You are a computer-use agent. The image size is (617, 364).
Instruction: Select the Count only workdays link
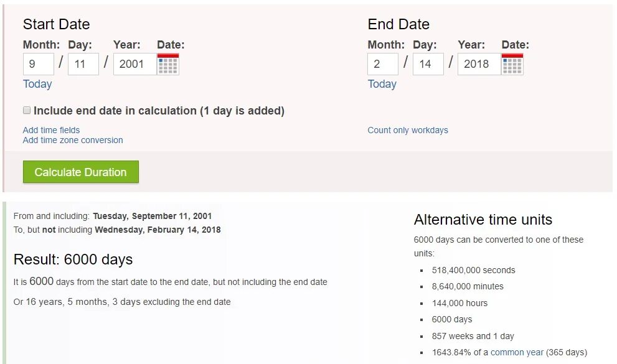[408, 130]
